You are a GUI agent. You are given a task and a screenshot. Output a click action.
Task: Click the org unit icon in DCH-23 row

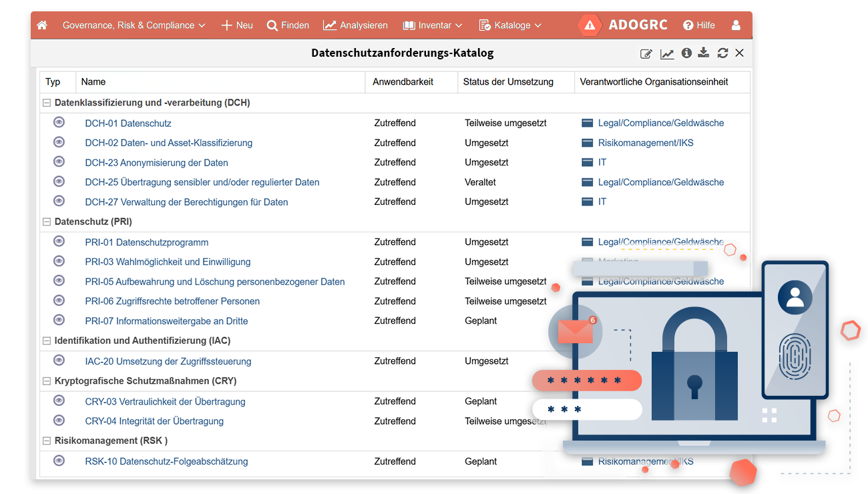588,162
